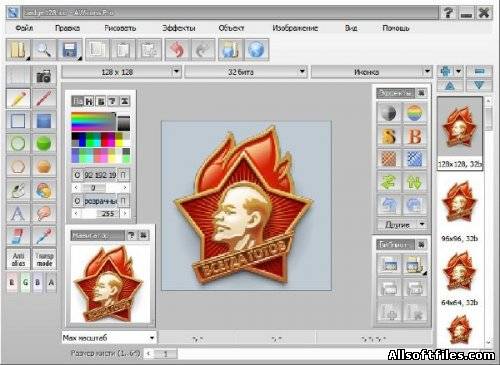This screenshot has width=500, height=365.
Task: Open the Файл menu
Action: click(24, 28)
